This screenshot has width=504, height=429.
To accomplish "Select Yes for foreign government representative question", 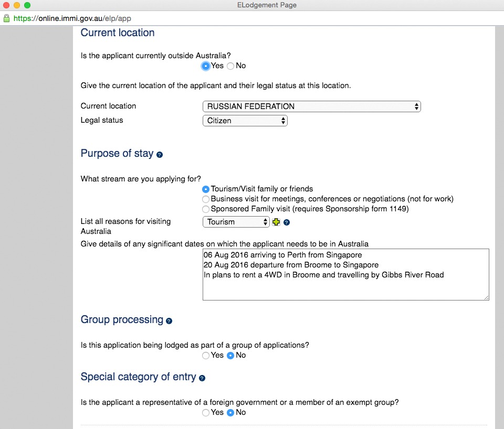I will point(206,413).
